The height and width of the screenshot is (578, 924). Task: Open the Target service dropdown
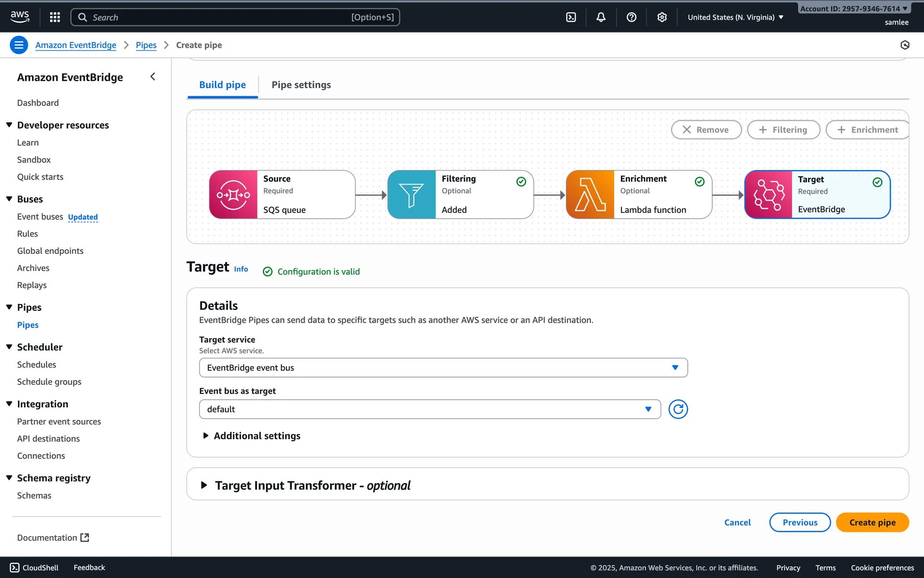click(443, 368)
